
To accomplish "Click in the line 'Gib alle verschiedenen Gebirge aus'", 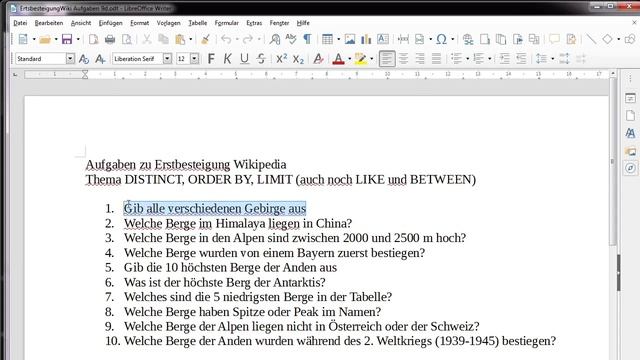I will 215,209.
